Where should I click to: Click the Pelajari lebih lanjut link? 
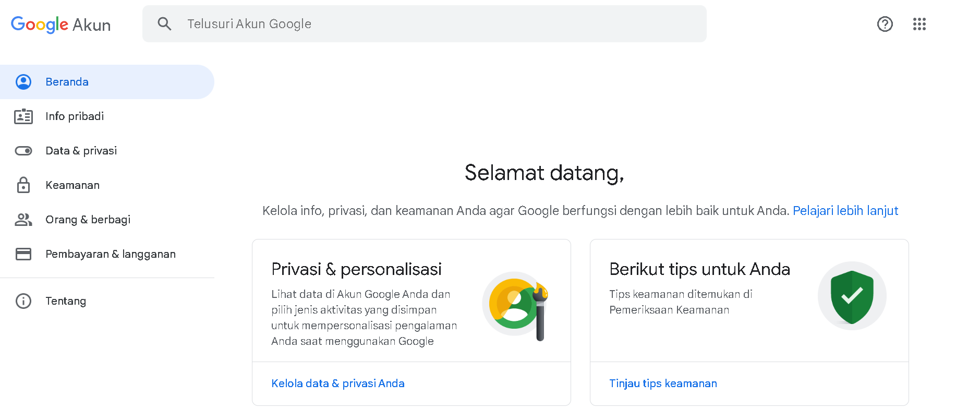click(x=845, y=211)
